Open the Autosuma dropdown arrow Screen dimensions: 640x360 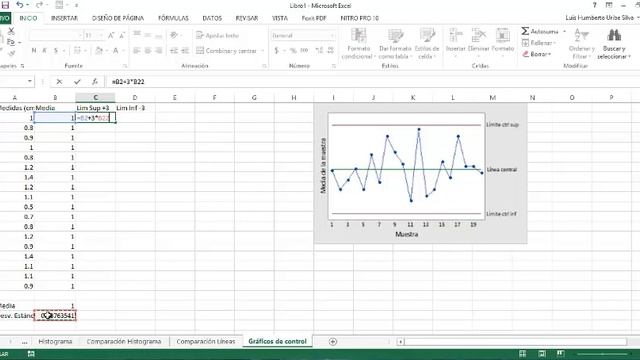[564, 31]
